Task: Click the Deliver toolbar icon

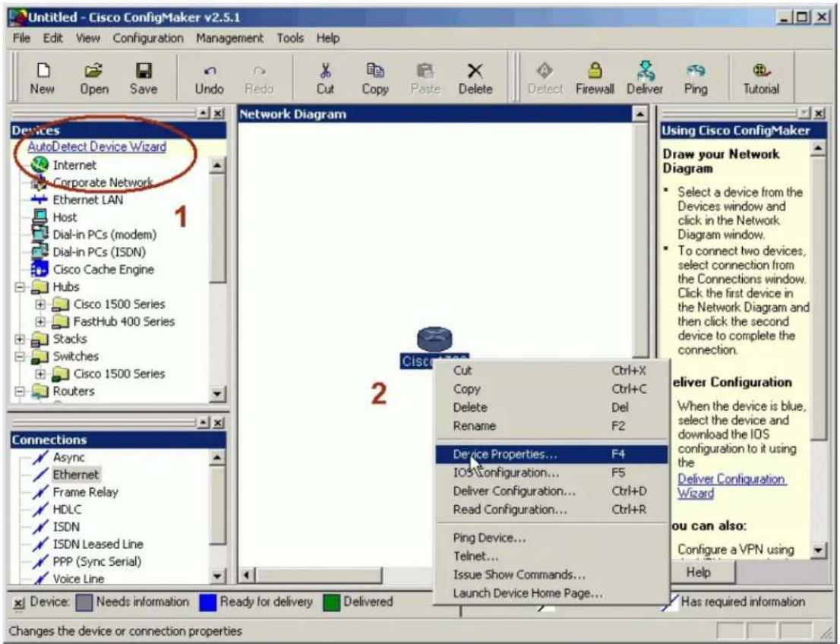Action: tap(645, 70)
